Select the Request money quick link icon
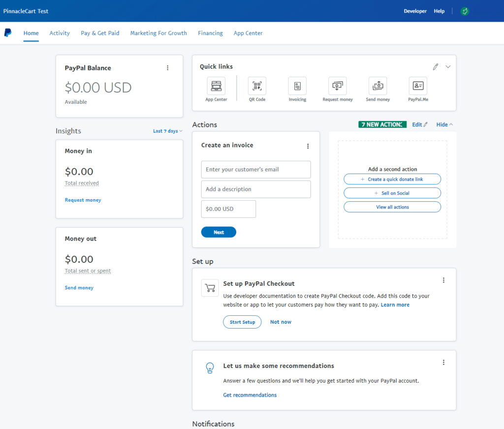The image size is (504, 429). tap(338, 86)
